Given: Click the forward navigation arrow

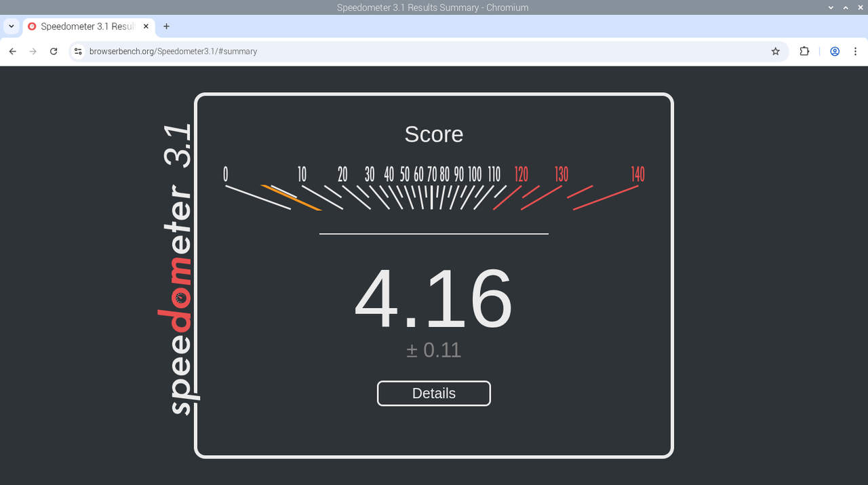Looking at the screenshot, I should (x=33, y=52).
